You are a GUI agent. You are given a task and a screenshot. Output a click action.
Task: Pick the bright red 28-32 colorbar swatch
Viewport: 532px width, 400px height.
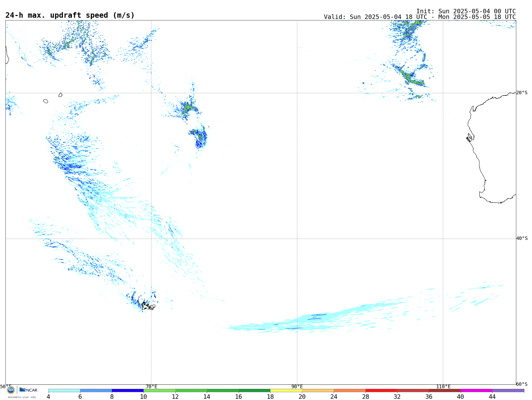381,390
